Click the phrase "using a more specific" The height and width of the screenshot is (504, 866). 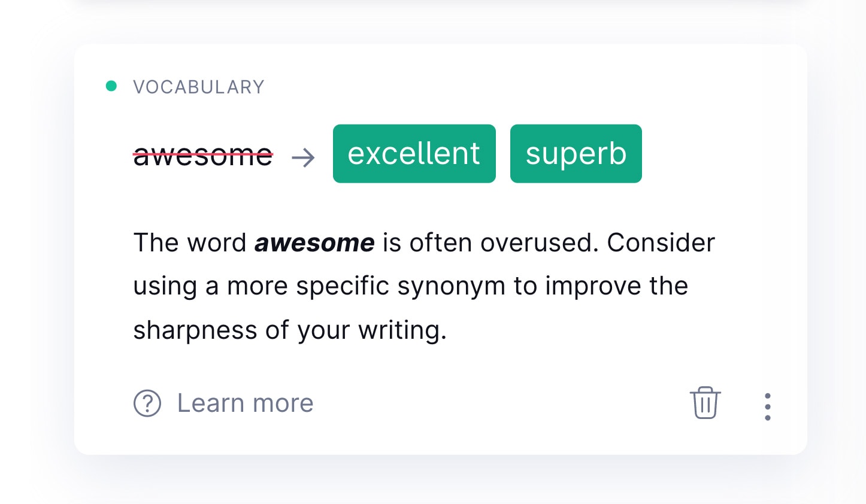(261, 286)
